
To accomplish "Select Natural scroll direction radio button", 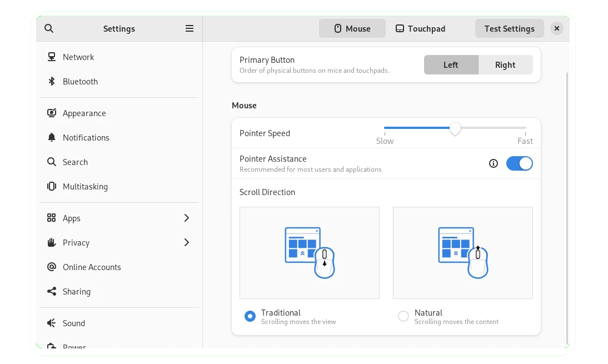I will (x=403, y=316).
